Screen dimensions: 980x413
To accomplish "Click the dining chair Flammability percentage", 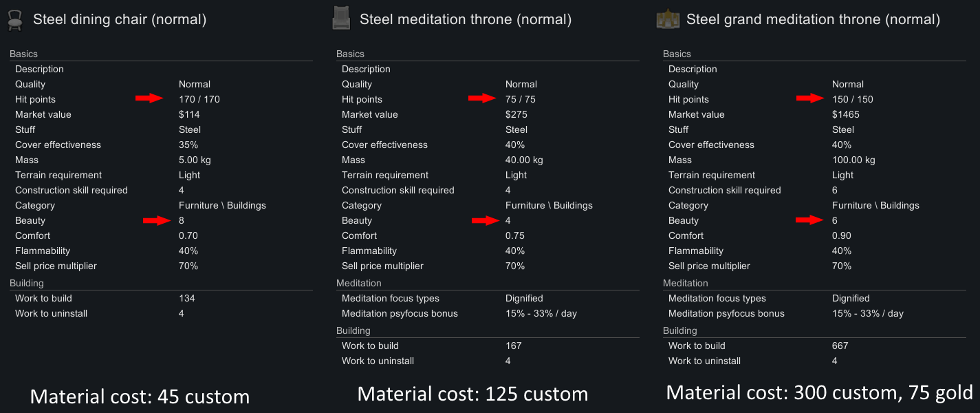I will (187, 250).
